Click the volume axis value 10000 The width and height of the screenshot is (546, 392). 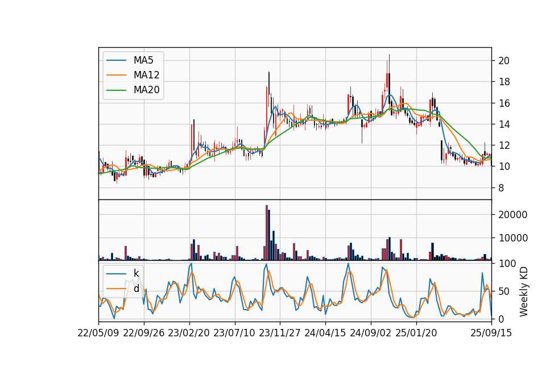tap(513, 238)
